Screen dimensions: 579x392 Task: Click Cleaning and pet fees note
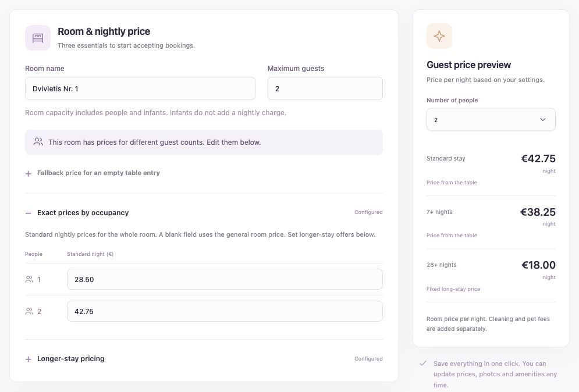coord(488,324)
